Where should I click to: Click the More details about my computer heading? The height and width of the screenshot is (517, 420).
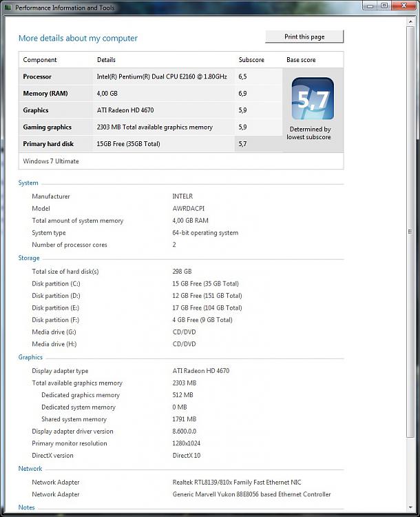(78, 38)
